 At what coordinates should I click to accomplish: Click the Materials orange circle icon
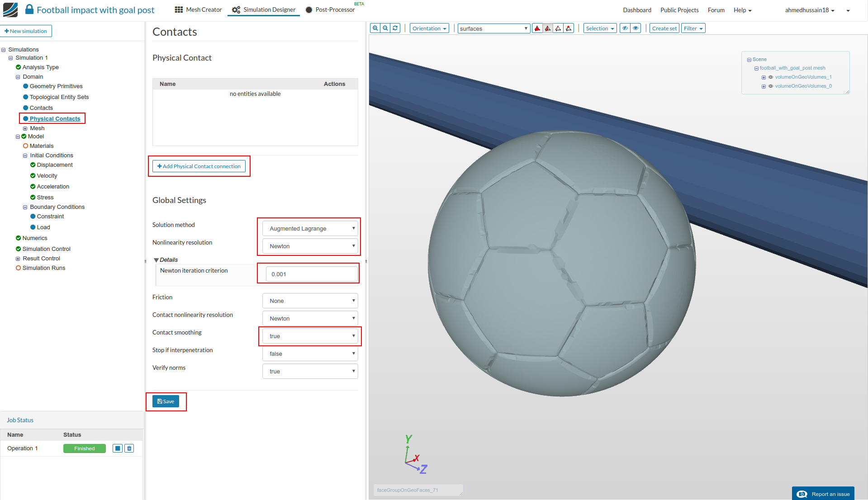[26, 146]
